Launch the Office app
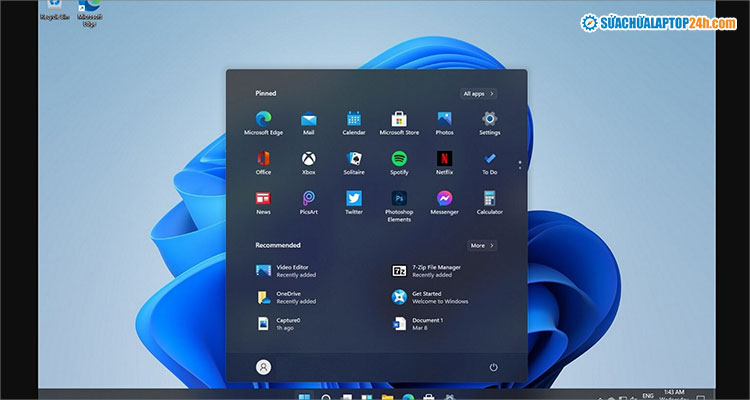 [263, 163]
